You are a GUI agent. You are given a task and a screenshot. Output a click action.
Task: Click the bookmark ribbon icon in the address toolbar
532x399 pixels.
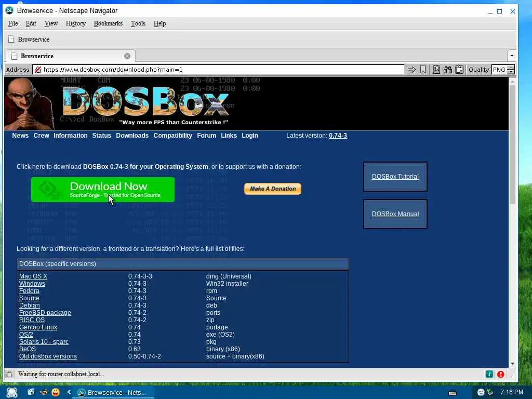point(423,70)
